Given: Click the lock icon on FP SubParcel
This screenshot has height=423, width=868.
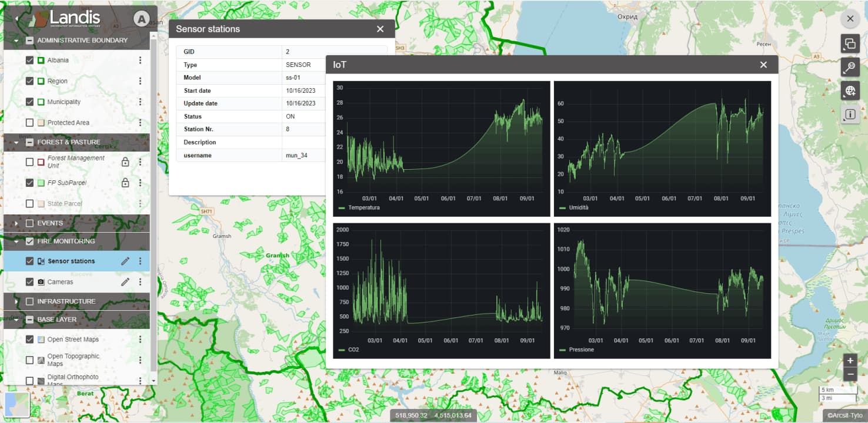Looking at the screenshot, I should [x=125, y=183].
